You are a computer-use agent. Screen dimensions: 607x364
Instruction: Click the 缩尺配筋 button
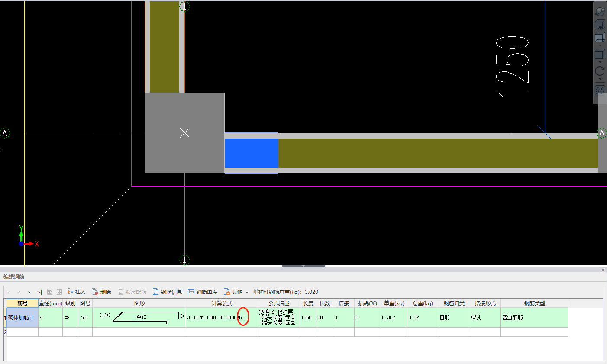[132, 292]
